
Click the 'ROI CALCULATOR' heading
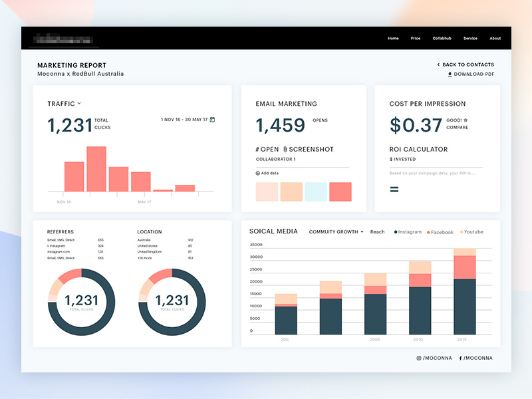[418, 149]
